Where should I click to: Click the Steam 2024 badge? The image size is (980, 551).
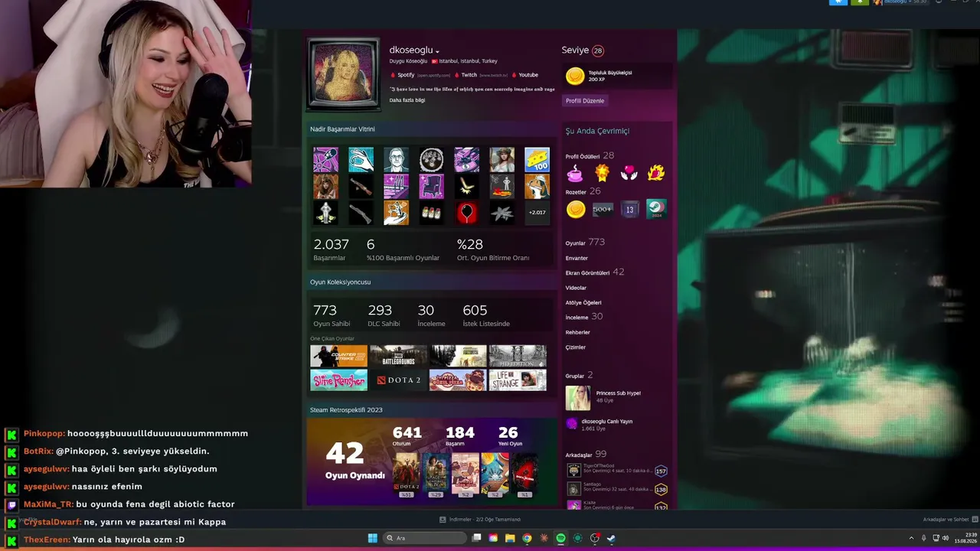point(656,209)
